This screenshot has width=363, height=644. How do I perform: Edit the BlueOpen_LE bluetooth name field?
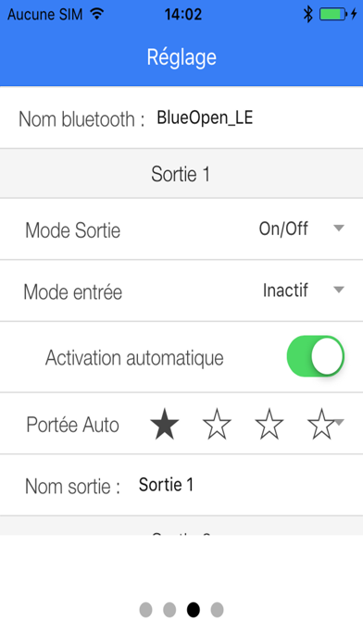click(205, 118)
